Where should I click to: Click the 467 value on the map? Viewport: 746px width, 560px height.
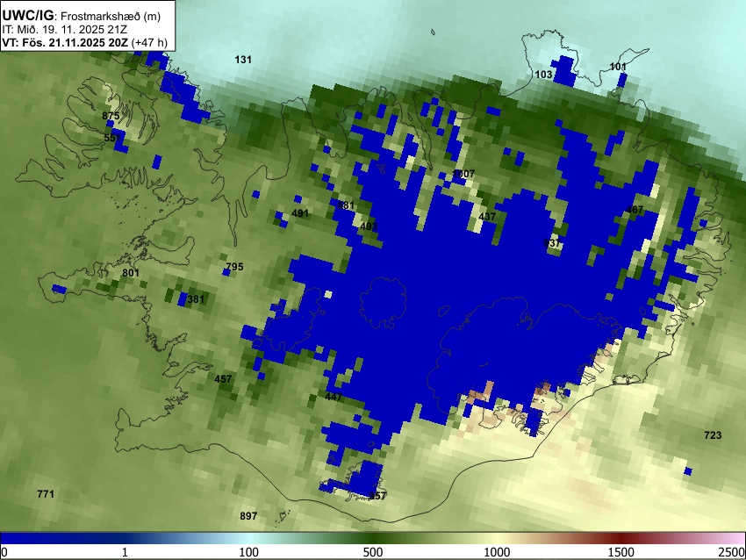[635, 210]
